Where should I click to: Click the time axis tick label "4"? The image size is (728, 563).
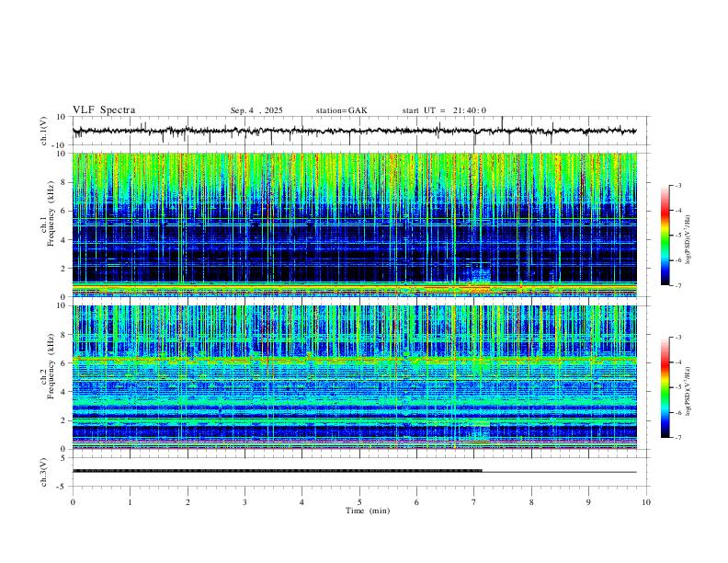301,502
